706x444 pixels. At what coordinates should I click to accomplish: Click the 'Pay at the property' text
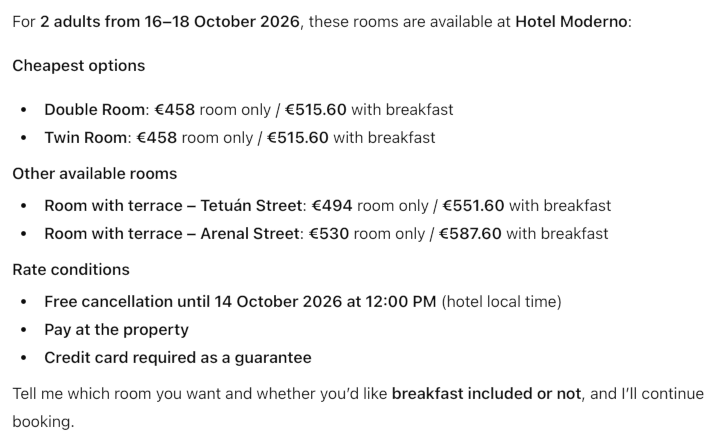pyautogui.click(x=116, y=329)
